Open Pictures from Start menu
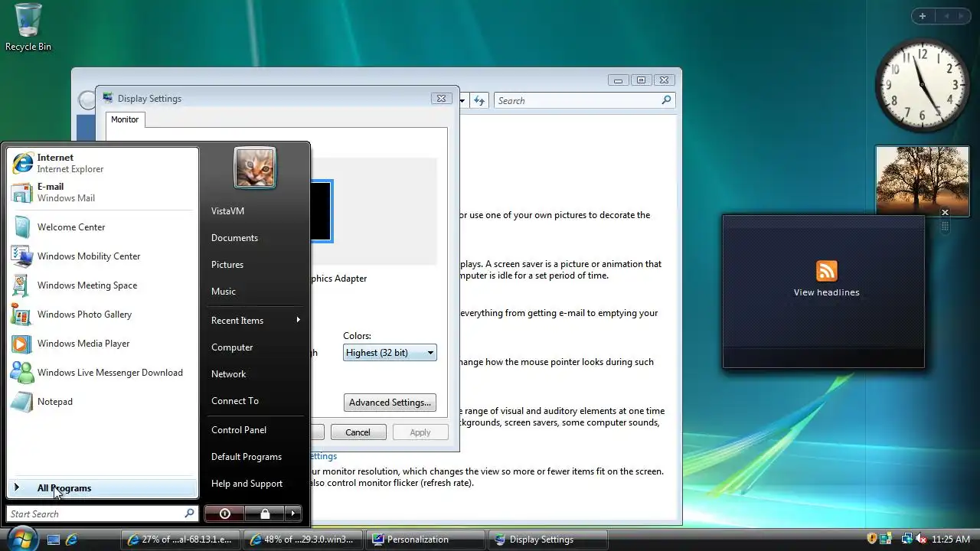The width and height of the screenshot is (980, 551). click(x=227, y=265)
